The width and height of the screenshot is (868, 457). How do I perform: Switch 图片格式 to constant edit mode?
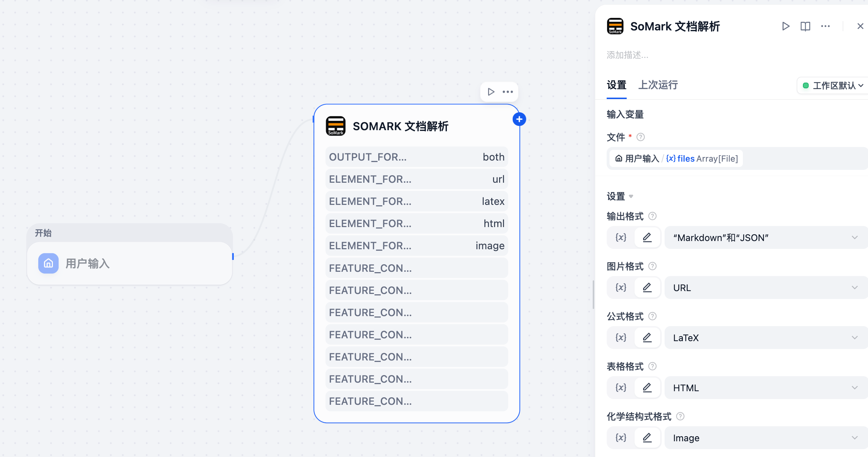[647, 288]
